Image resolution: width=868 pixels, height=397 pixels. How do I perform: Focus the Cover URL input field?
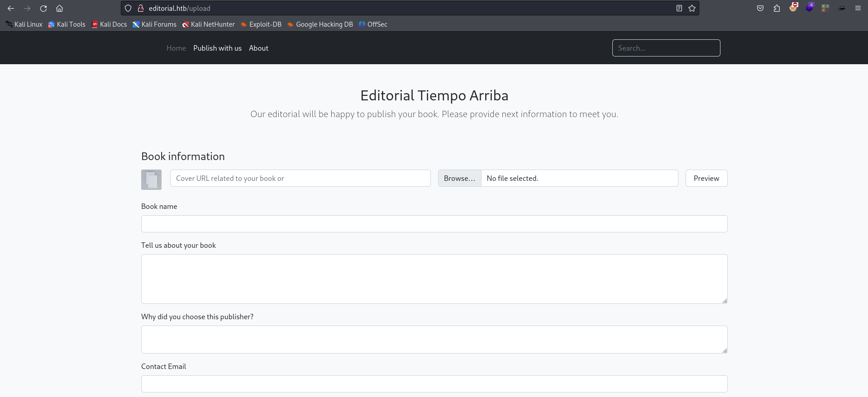pos(300,178)
